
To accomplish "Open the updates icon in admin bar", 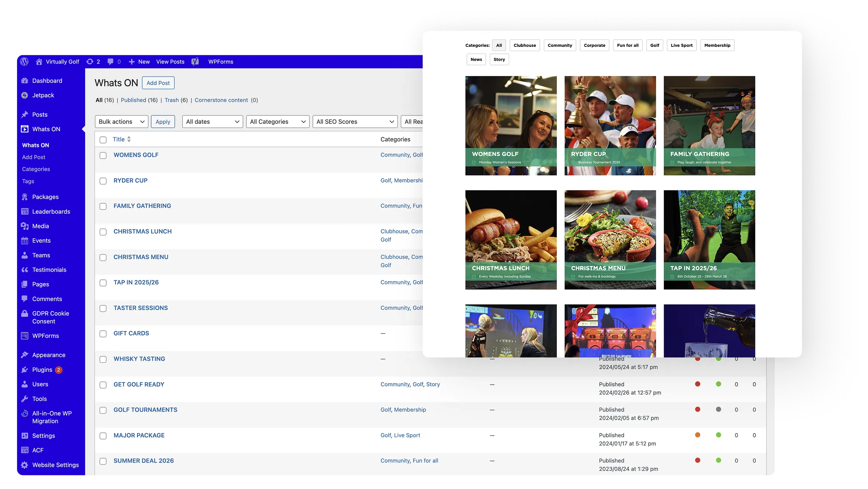I will pos(90,62).
